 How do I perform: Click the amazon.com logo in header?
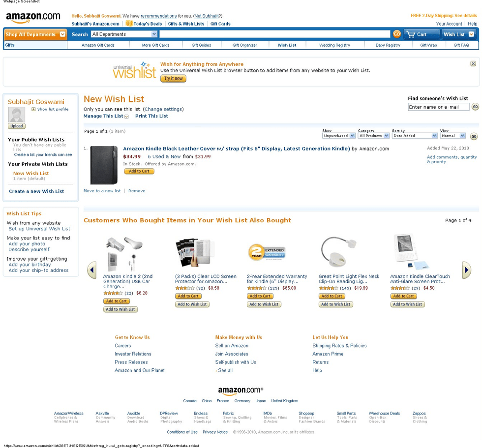click(x=33, y=17)
